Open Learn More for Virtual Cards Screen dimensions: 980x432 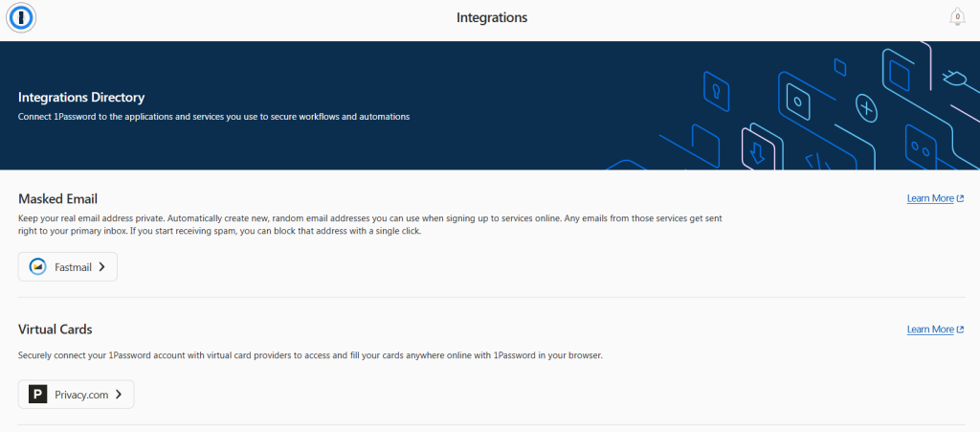pos(930,330)
